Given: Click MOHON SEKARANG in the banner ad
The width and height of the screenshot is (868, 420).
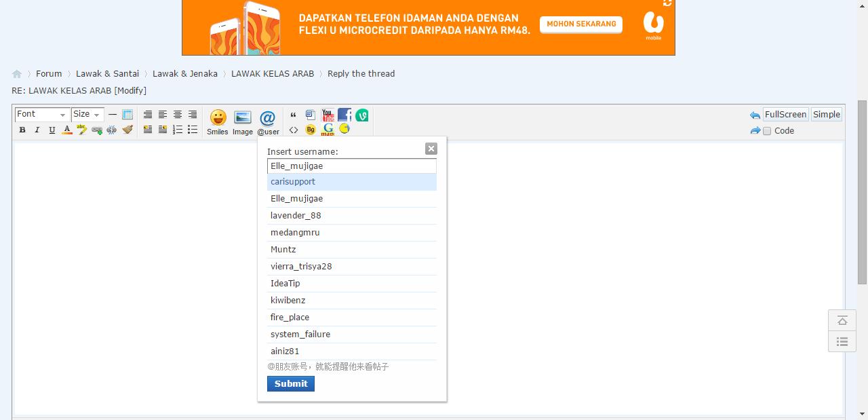Looking at the screenshot, I should coord(581,24).
